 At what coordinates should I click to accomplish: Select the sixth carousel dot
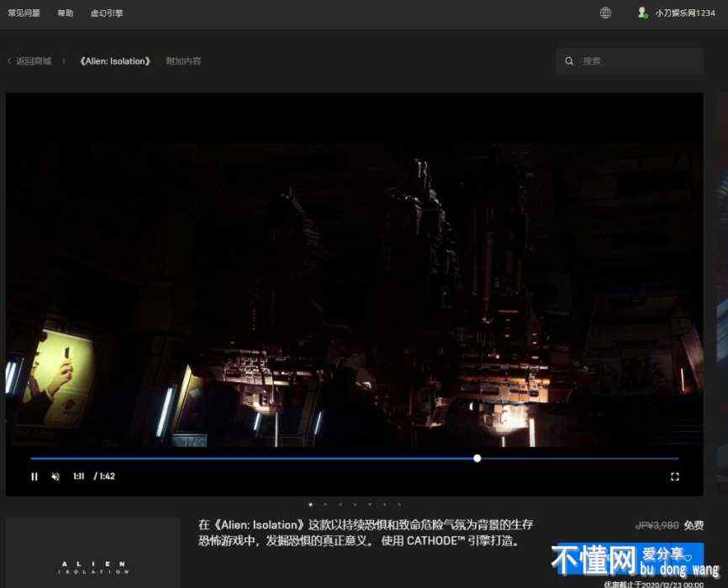coord(385,505)
